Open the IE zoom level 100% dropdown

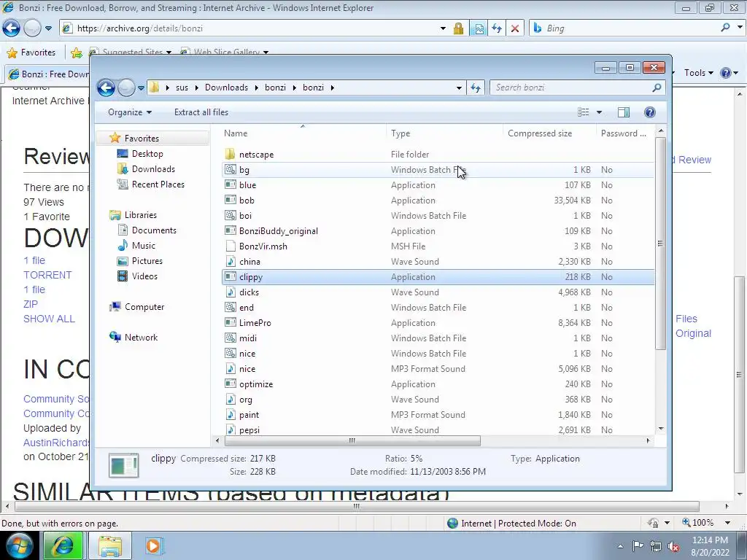(x=727, y=523)
